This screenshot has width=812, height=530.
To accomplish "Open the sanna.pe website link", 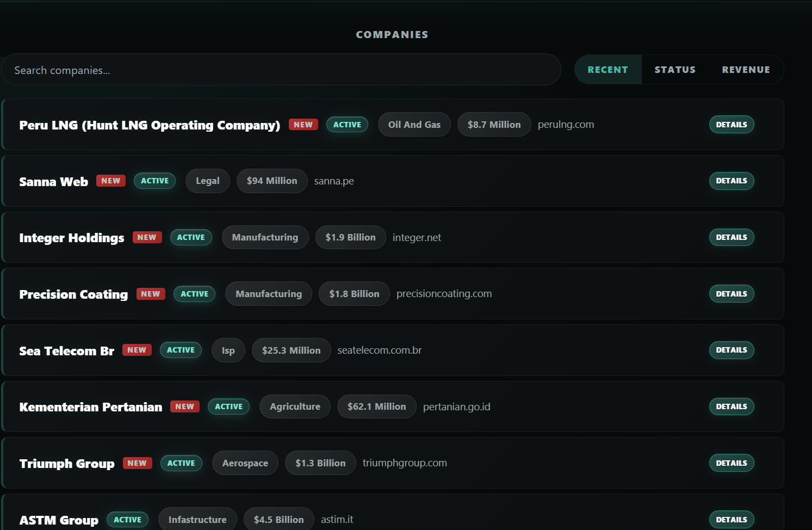I will coord(333,181).
